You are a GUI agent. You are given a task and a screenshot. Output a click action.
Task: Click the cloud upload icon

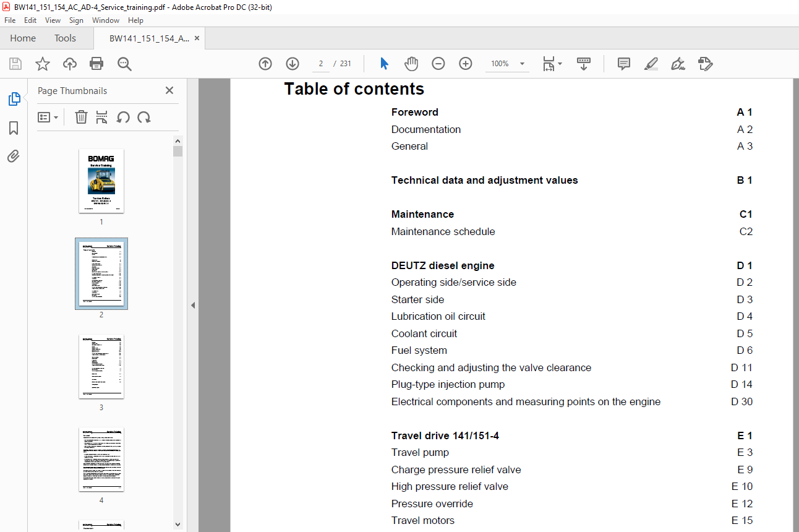tap(69, 64)
